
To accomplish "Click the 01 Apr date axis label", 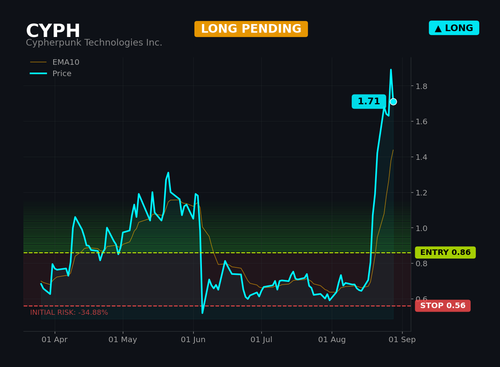I will [x=54, y=340].
